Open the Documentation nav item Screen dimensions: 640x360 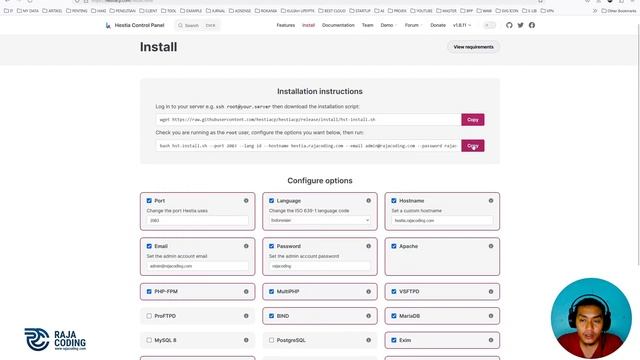click(x=338, y=25)
